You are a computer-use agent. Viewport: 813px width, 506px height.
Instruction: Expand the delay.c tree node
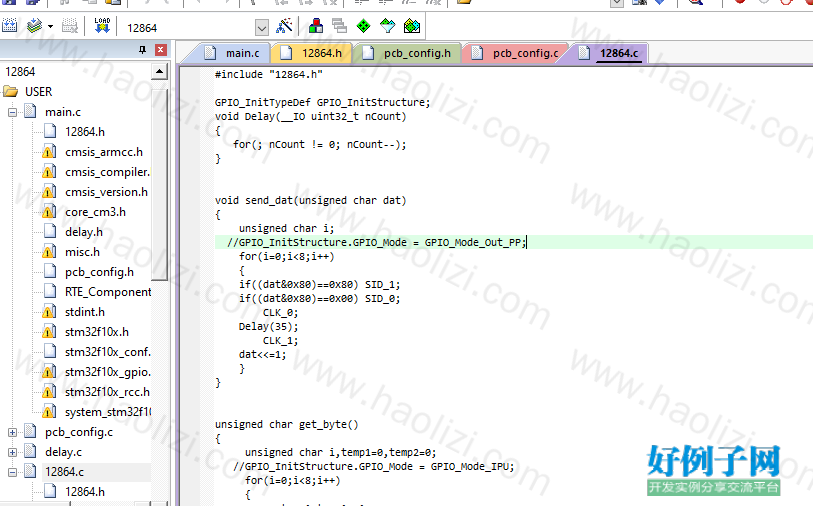point(12,452)
